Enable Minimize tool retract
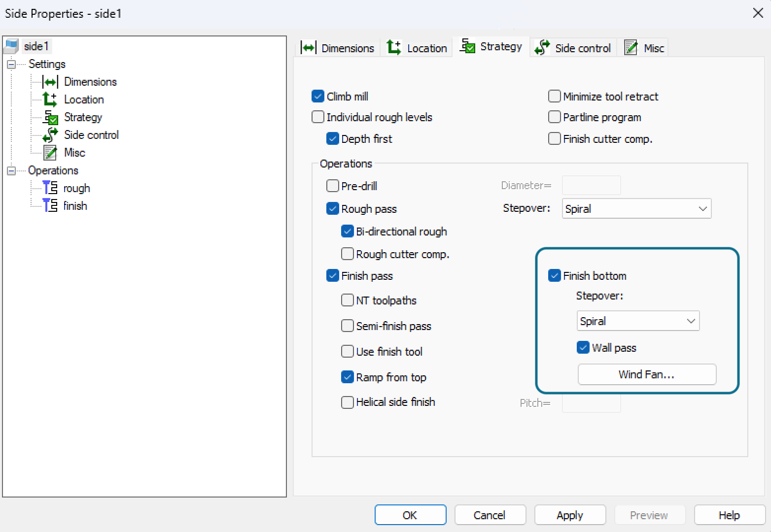 coord(554,96)
